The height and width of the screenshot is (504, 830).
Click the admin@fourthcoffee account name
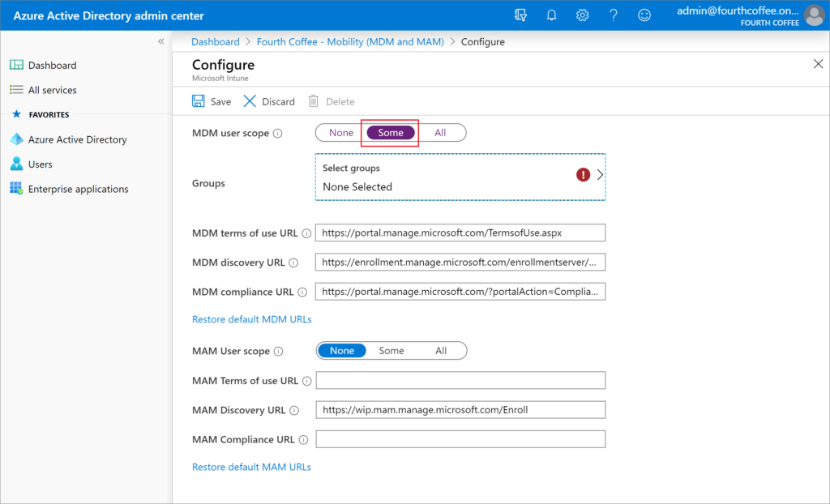pos(738,11)
